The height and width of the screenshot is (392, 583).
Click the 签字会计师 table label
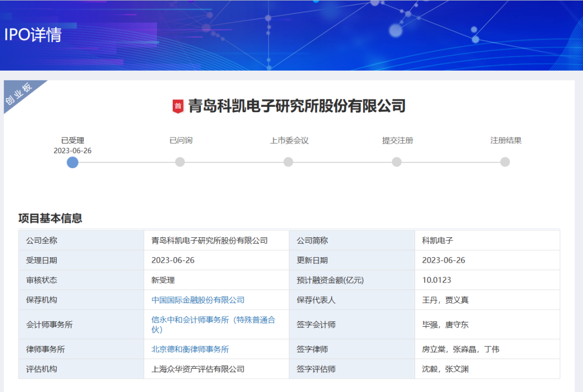coord(316,325)
